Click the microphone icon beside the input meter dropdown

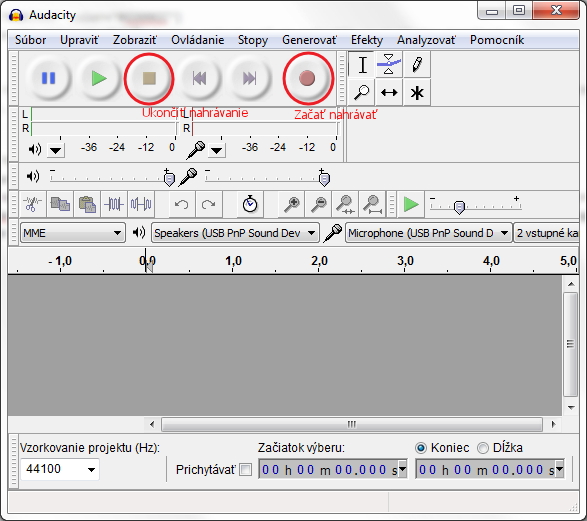196,149
